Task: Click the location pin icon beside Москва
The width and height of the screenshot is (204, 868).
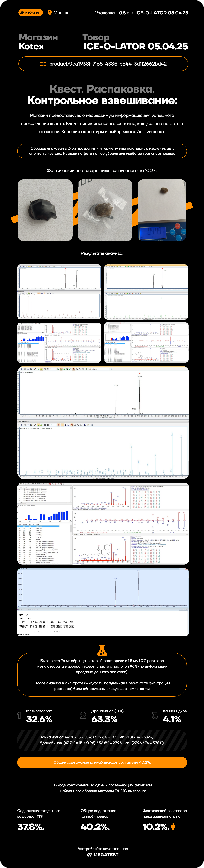Action: point(49,13)
